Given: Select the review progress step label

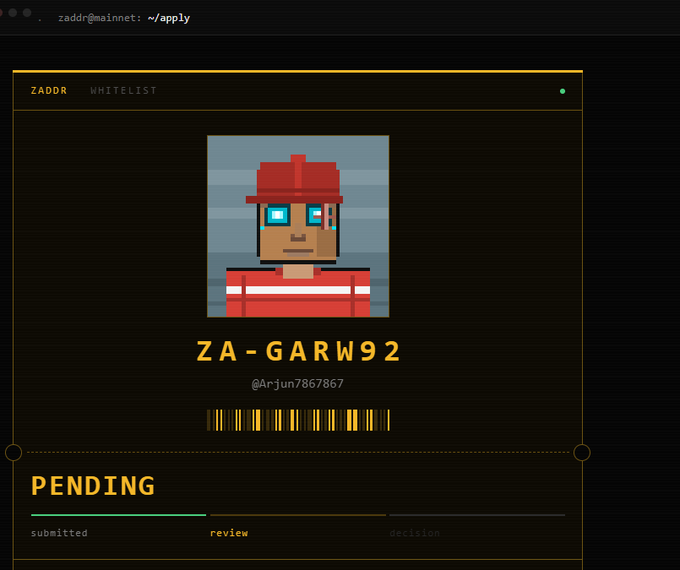Looking at the screenshot, I should pos(229,533).
